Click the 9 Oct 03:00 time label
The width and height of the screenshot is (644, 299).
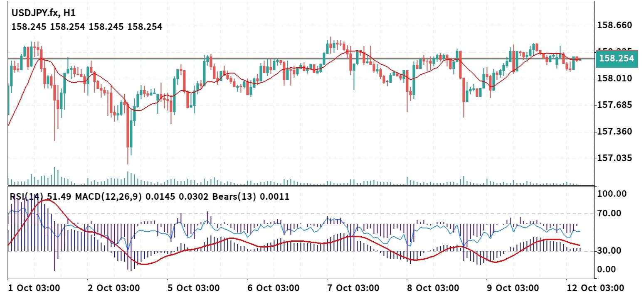(x=513, y=288)
